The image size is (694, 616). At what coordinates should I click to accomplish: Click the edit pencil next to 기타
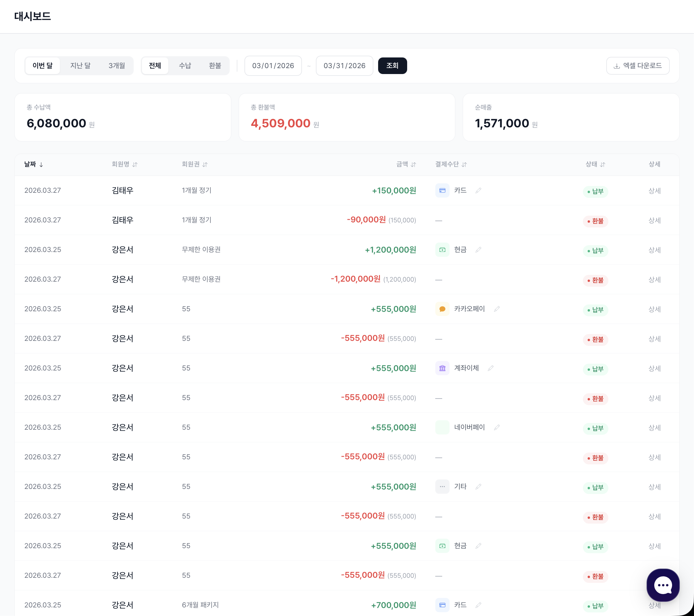[x=478, y=487]
